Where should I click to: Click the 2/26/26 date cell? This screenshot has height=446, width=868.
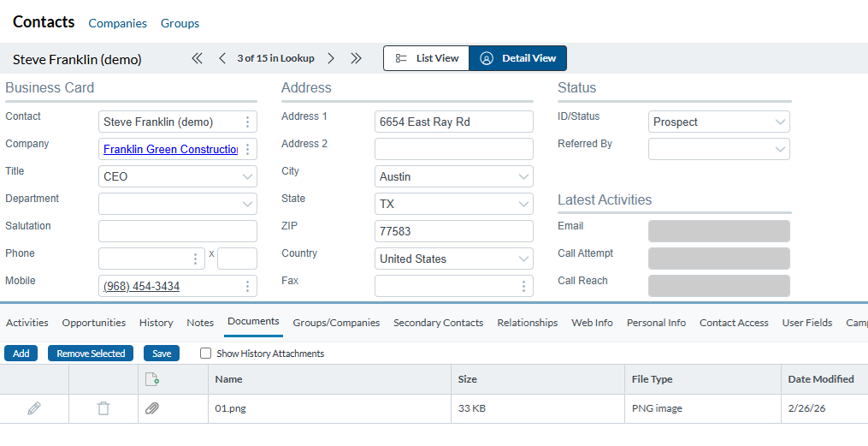coord(825,408)
